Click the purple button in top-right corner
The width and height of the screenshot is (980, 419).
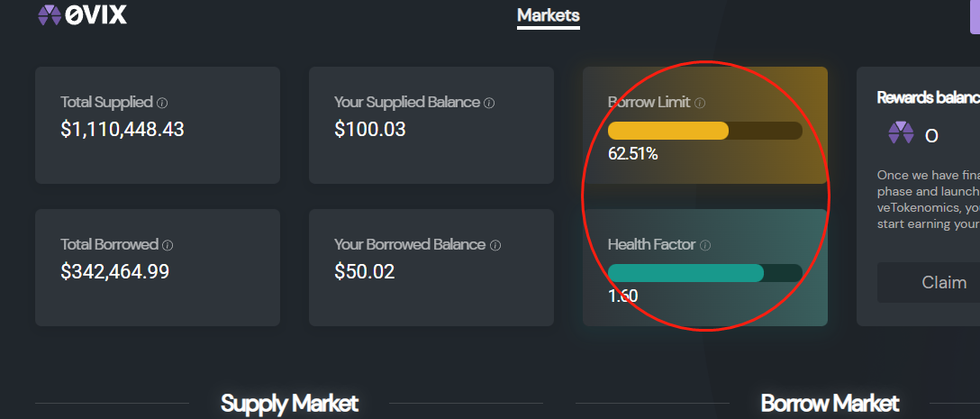click(974, 16)
